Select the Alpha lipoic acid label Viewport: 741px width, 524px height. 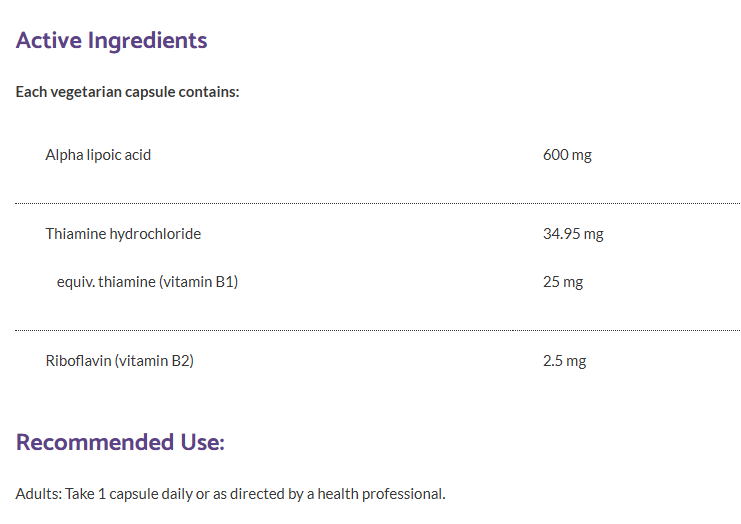pyautogui.click(x=98, y=155)
